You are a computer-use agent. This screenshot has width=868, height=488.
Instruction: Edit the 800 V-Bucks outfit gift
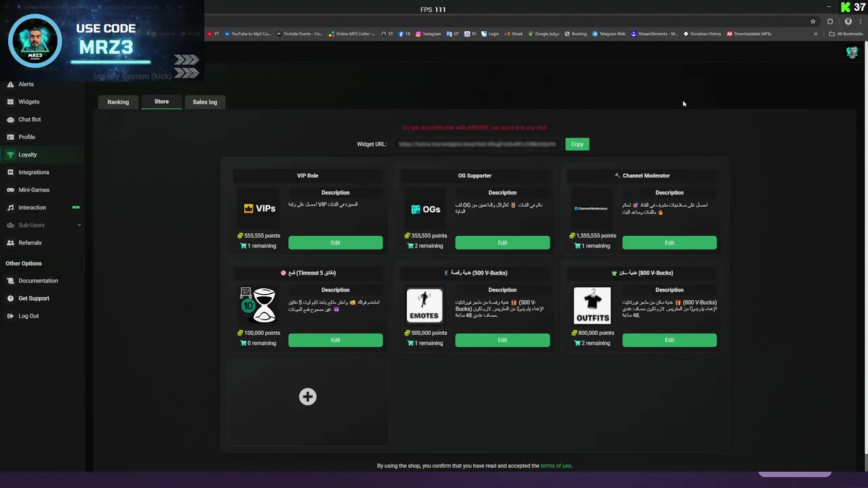tap(669, 340)
